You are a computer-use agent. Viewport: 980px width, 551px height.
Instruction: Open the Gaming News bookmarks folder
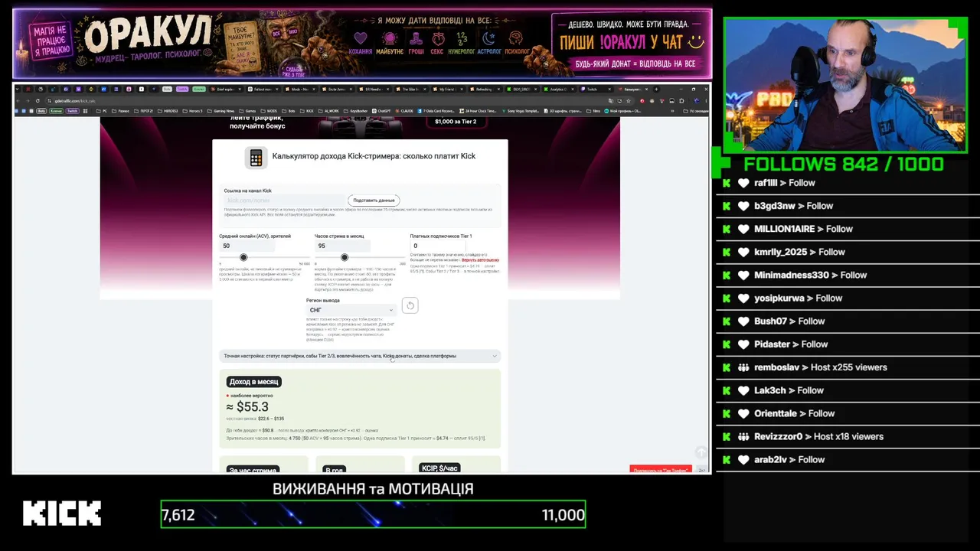coord(222,111)
